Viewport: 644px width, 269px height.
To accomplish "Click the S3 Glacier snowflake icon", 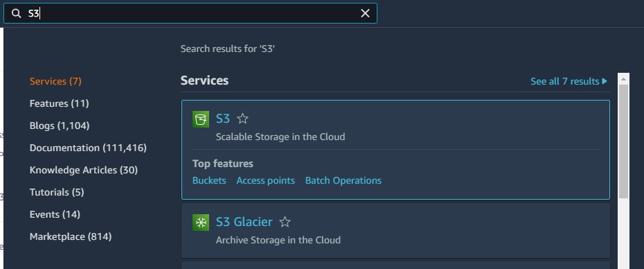I will [201, 223].
